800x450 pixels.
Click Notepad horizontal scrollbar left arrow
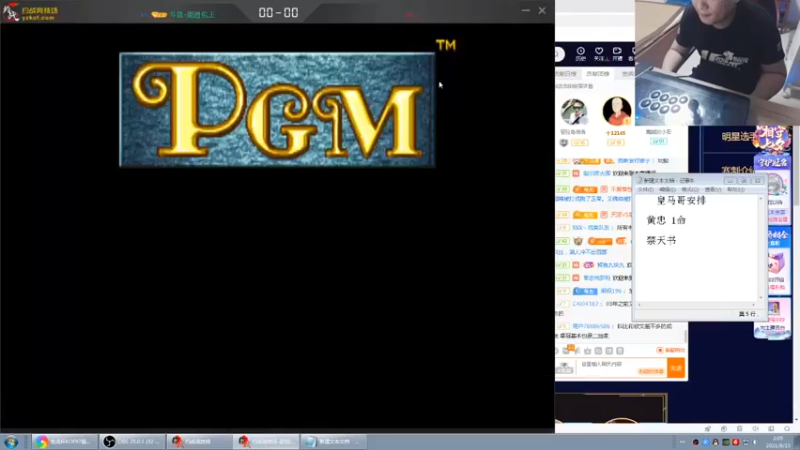point(639,305)
